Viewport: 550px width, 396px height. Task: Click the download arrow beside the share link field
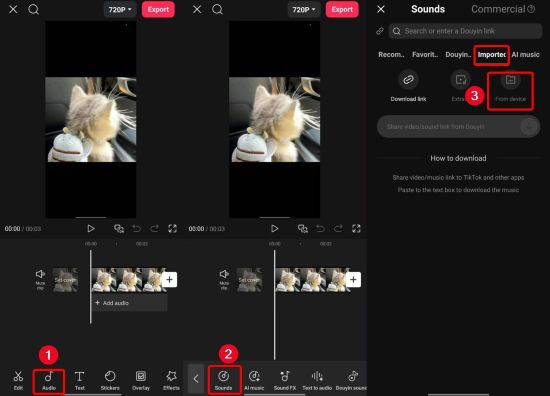[x=529, y=126]
